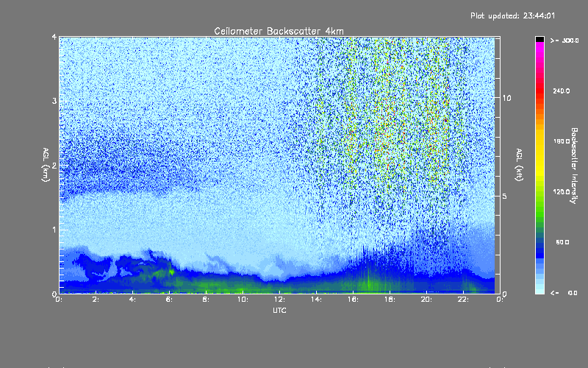The width and height of the screenshot is (588, 368).
Task: Click the '14:' tick on the UTC axis
Action: pos(316,300)
